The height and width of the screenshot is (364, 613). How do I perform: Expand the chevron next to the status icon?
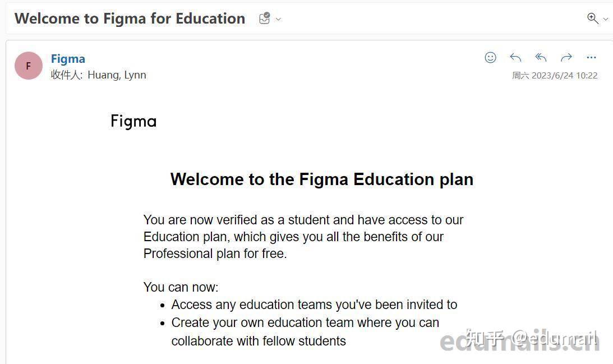point(277,19)
